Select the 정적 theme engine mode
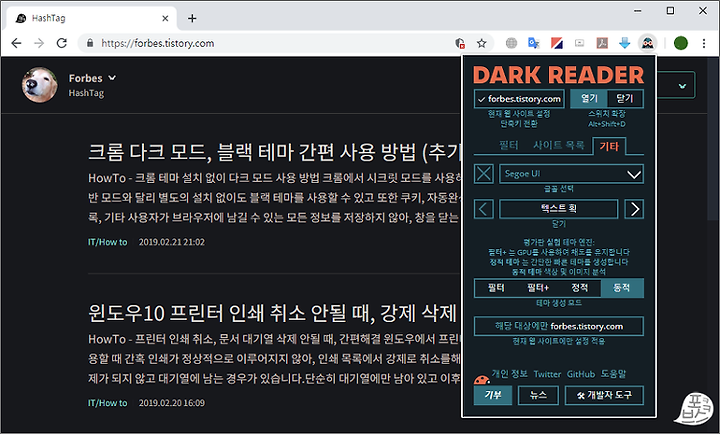This screenshot has height=434, width=720. [x=579, y=288]
